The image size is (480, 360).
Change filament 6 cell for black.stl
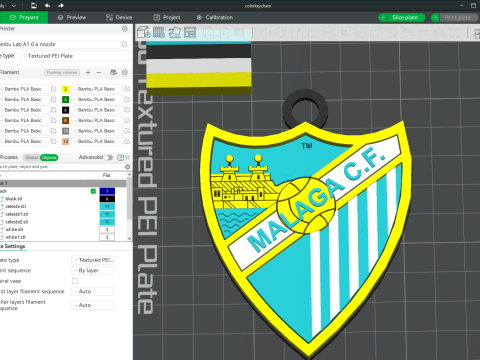107,199
